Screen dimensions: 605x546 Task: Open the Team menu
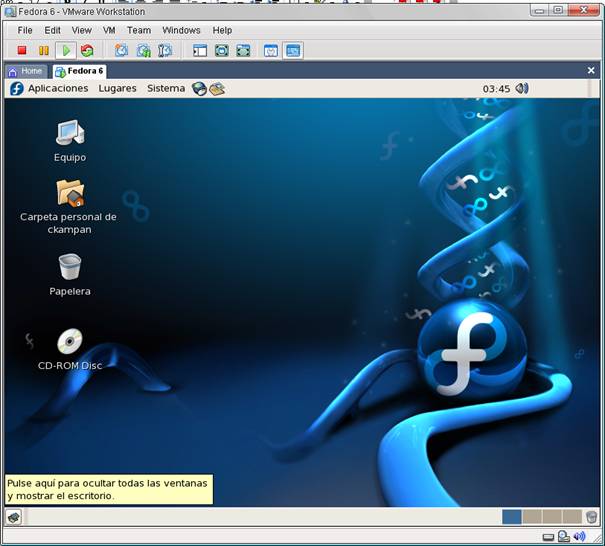pos(139,30)
